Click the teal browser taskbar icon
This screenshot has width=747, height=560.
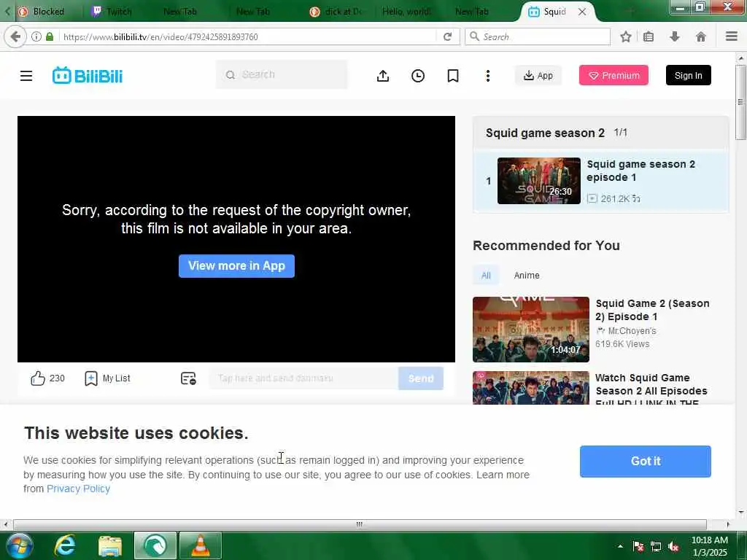(x=155, y=545)
